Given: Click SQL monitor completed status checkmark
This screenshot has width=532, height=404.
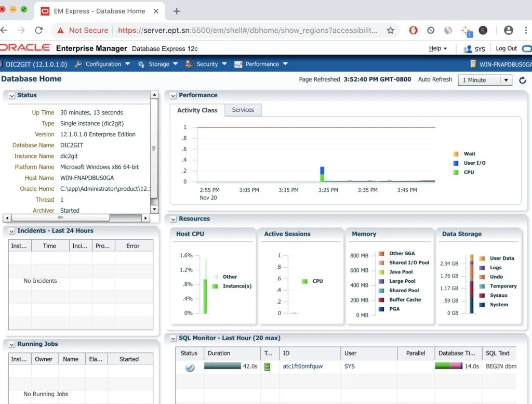Looking at the screenshot, I should click(190, 367).
